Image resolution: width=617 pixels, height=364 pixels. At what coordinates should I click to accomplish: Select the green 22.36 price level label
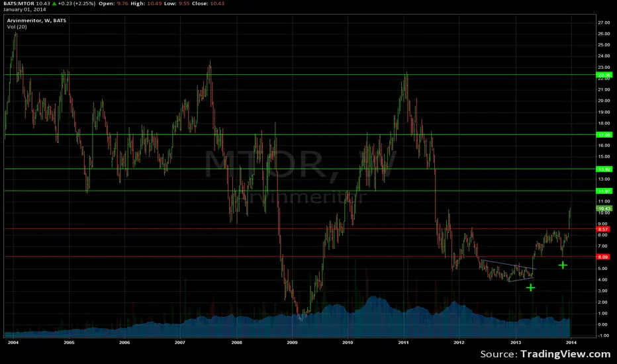[x=604, y=75]
